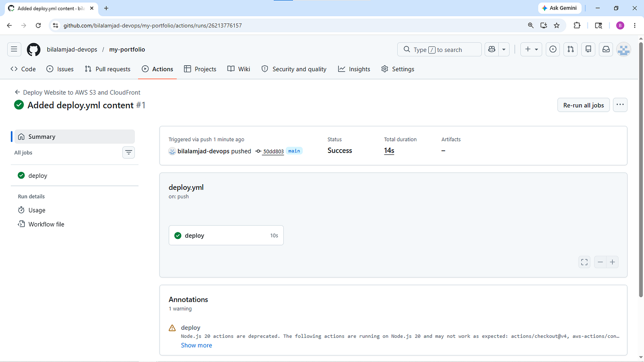Click the pusher name bilalamjad-devops
The image size is (644, 362).
click(203, 151)
